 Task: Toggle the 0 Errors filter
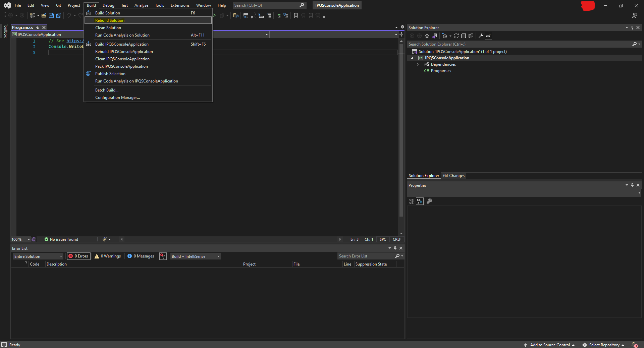[x=79, y=256]
